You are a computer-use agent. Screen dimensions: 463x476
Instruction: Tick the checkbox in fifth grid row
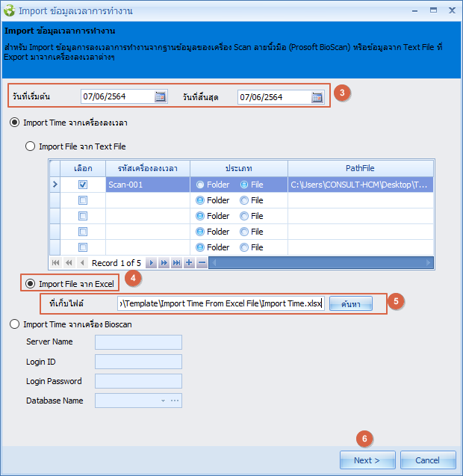pyautogui.click(x=83, y=247)
